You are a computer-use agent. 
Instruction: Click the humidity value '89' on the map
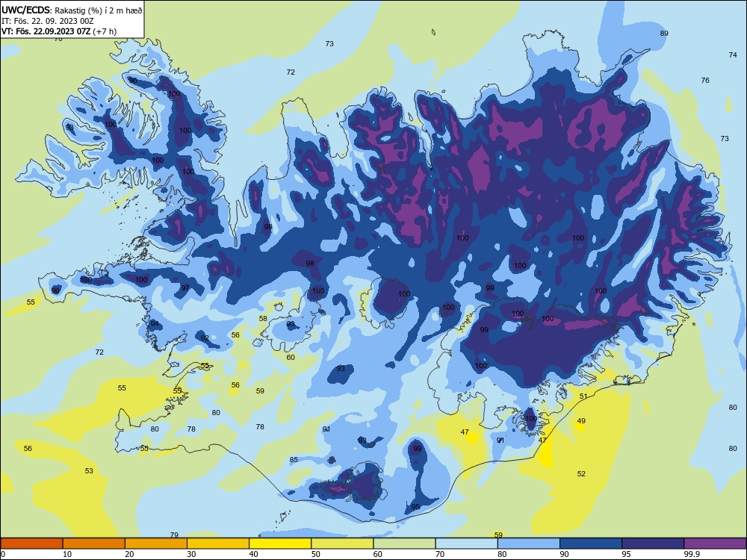tap(664, 34)
